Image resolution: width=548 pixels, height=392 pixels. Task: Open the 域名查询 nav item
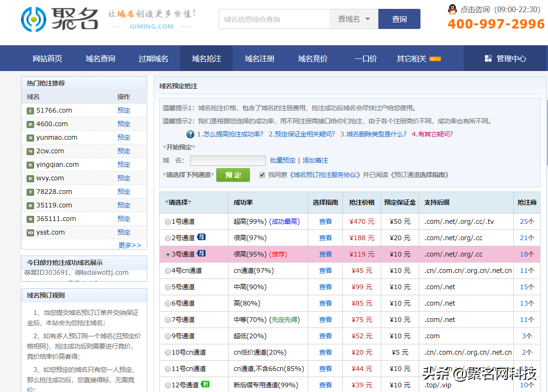point(100,58)
